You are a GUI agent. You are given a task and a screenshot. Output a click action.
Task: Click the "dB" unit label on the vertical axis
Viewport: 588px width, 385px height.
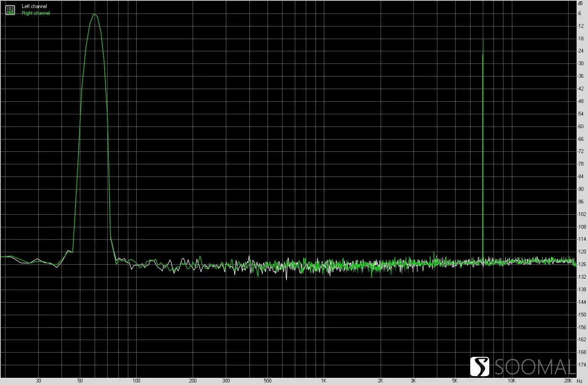pos(580,3)
